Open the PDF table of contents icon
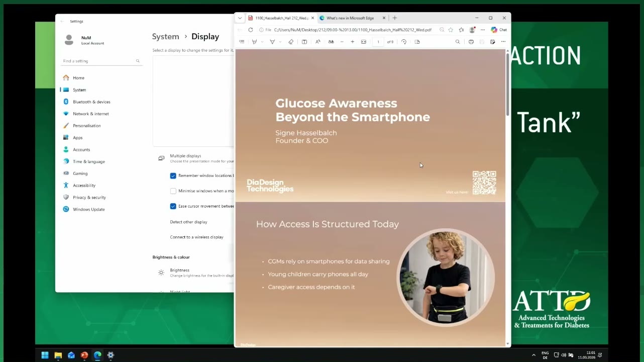Viewport: 644px width, 362px height. click(242, 42)
